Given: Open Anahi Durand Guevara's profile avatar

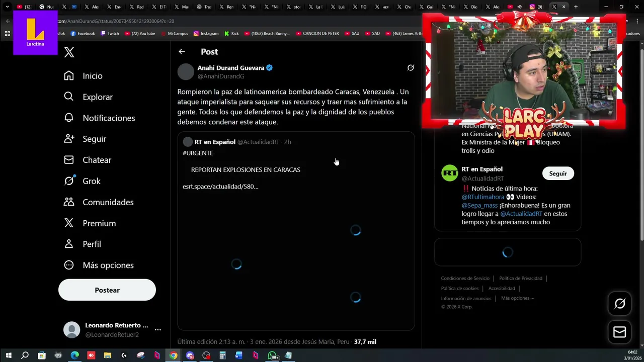Looking at the screenshot, I should click(x=186, y=72).
